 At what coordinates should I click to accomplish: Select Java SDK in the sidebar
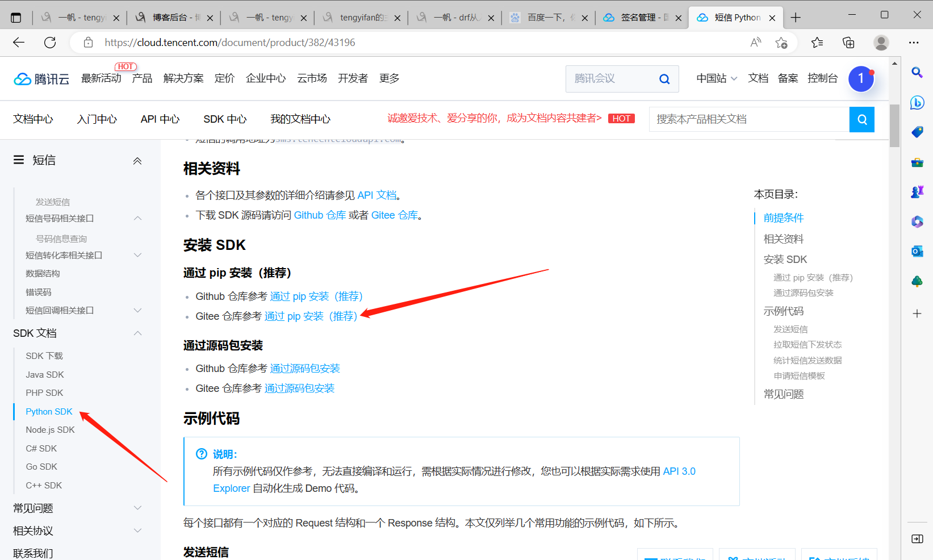click(45, 375)
